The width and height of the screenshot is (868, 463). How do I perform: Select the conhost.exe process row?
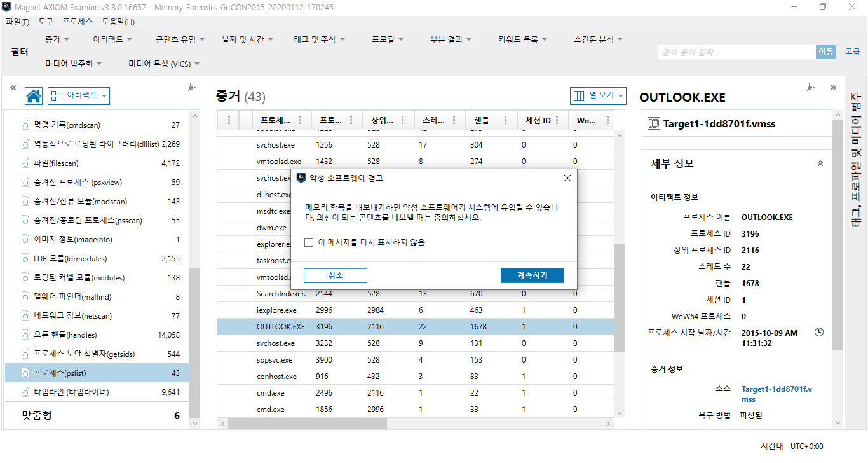click(416, 377)
